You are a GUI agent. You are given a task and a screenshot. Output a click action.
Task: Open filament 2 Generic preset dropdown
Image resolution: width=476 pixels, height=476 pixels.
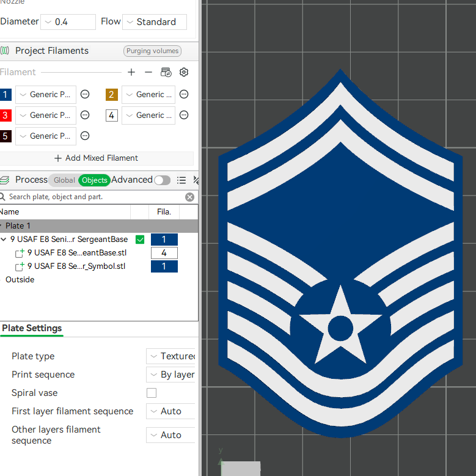click(x=148, y=95)
